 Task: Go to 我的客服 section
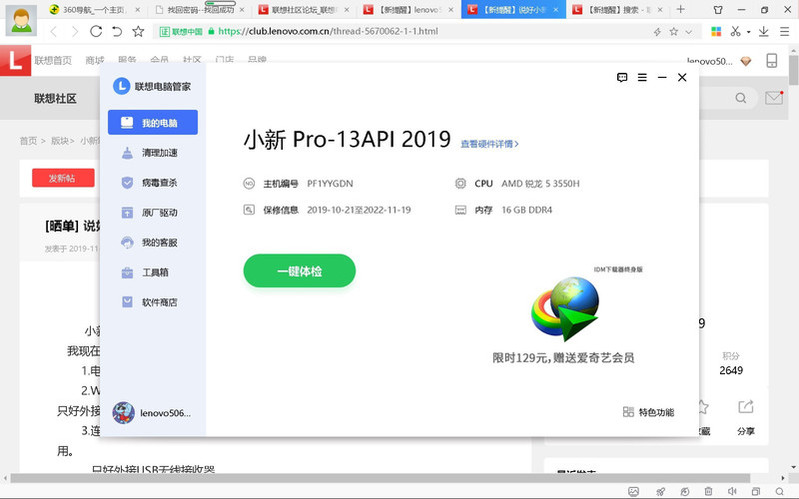(x=152, y=243)
